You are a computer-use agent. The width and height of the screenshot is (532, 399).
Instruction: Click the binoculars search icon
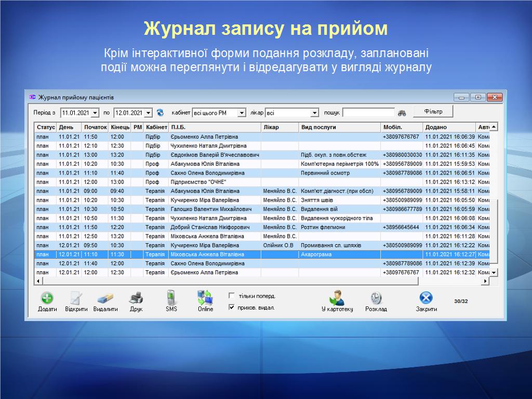pos(402,113)
